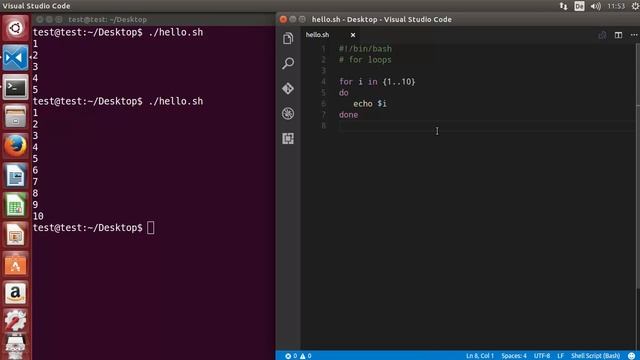Click the open changes icon in editor toolbar
This screenshot has width=640, height=360.
602,35
